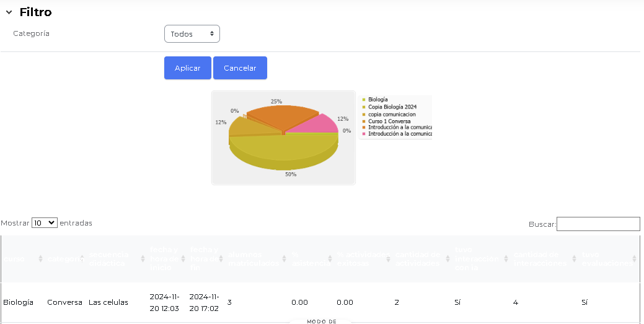Sort table by curso column arrows
Viewport: 644px width, 324px height.
pos(41,259)
